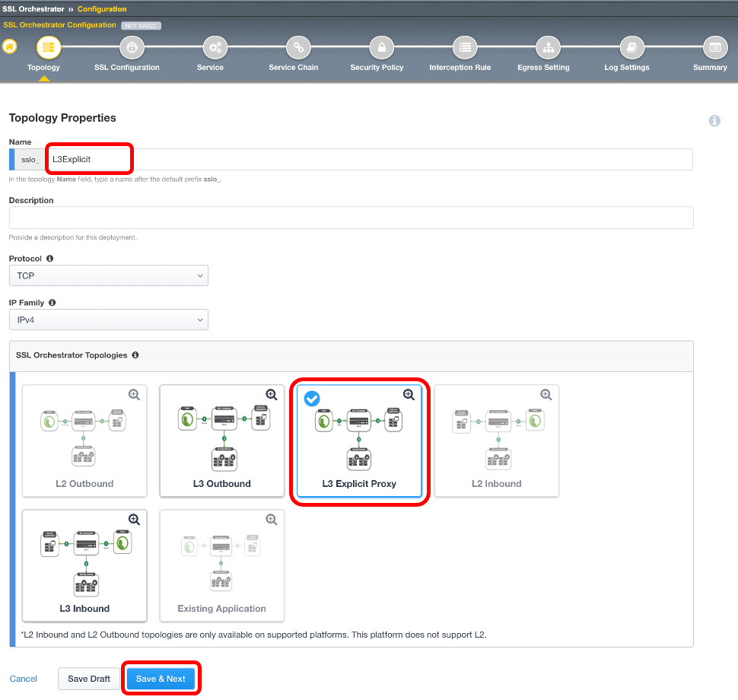Show info tooltip next to Protocol
This screenshot has width=738, height=700.
coord(50,259)
